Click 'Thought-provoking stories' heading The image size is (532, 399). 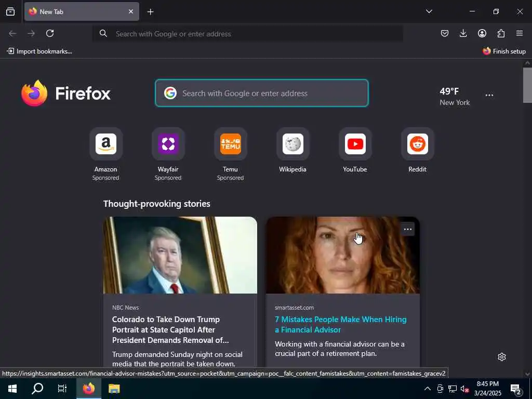pyautogui.click(x=157, y=204)
